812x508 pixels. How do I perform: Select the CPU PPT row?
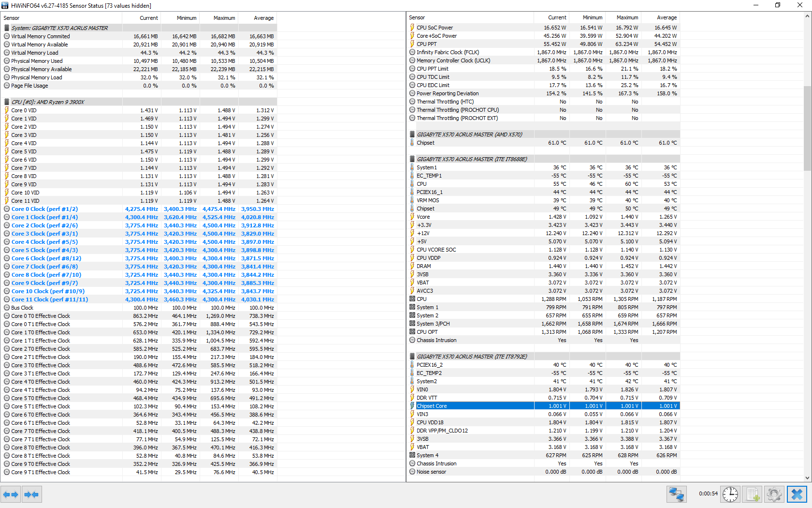(x=544, y=44)
